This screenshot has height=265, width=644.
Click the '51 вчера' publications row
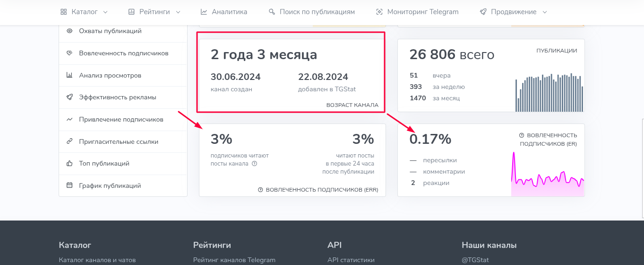(430, 75)
